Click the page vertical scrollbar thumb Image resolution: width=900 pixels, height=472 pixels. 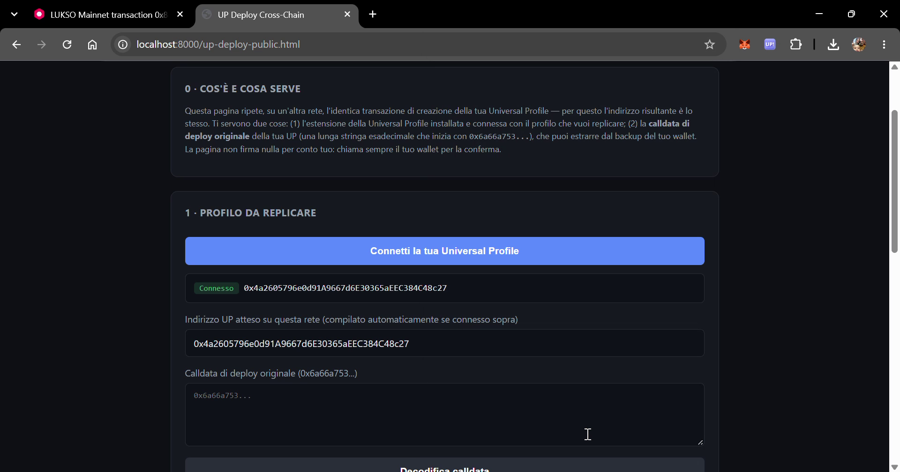[894, 181]
